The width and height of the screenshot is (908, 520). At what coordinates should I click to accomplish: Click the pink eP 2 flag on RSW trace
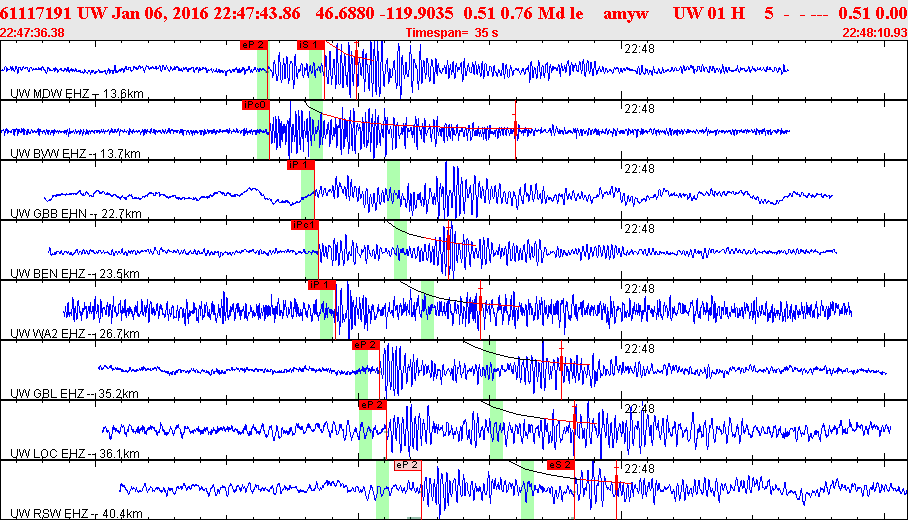[x=407, y=465]
